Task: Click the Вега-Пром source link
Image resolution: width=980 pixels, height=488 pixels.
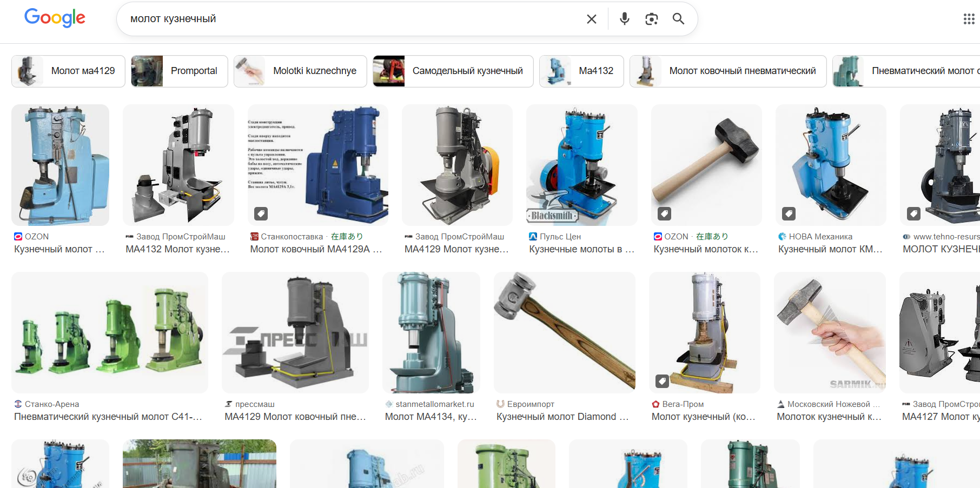Action: point(678,404)
